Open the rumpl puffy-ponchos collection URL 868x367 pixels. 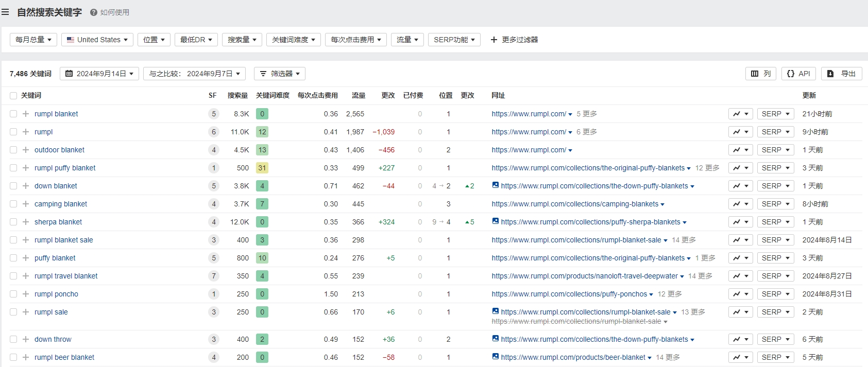coord(569,294)
